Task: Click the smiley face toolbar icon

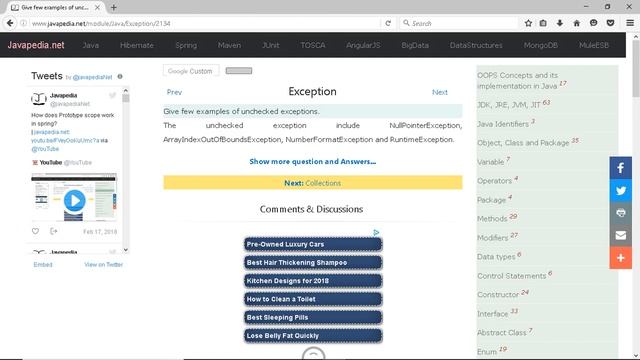Action: click(593, 23)
